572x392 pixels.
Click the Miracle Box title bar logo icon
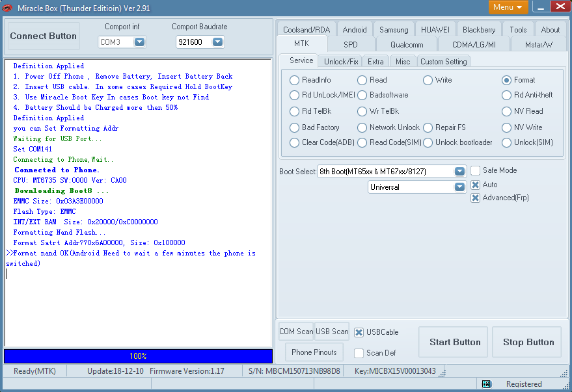tap(7, 8)
